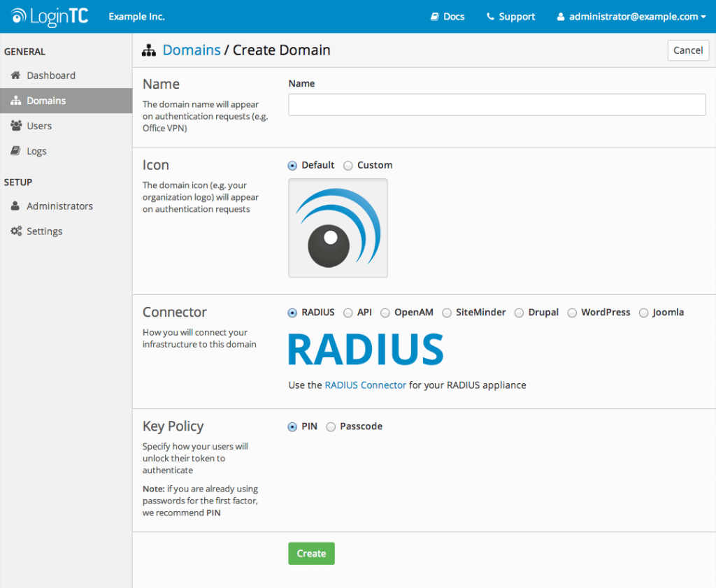716x588 pixels.
Task: Click the Domains sitemap icon in sidebar
Action: coord(15,100)
